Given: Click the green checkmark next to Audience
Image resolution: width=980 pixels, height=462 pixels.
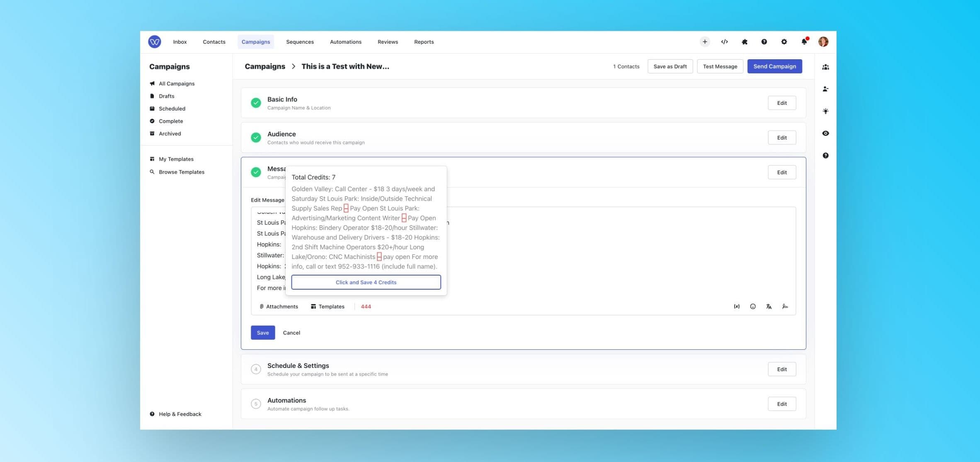Looking at the screenshot, I should pos(256,137).
